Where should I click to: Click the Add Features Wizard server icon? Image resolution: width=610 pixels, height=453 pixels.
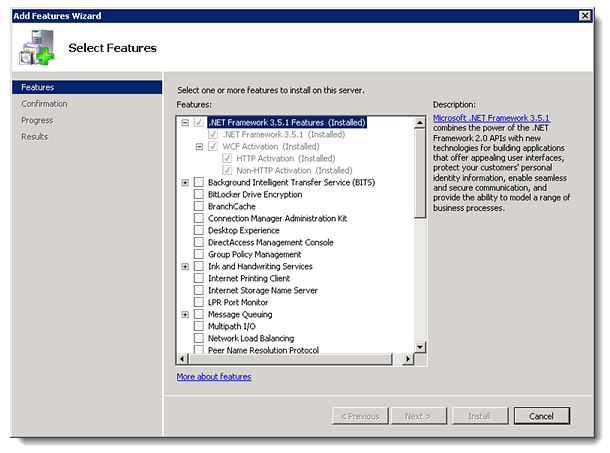(x=37, y=48)
